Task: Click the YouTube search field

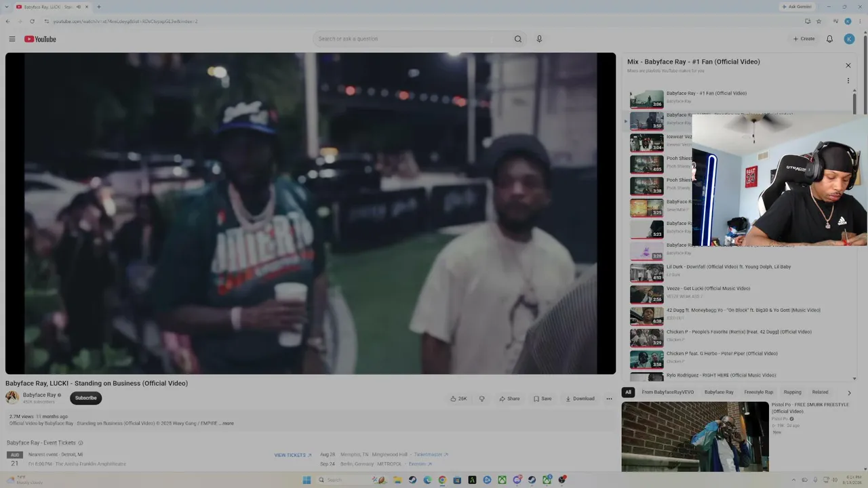Action: coord(412,39)
